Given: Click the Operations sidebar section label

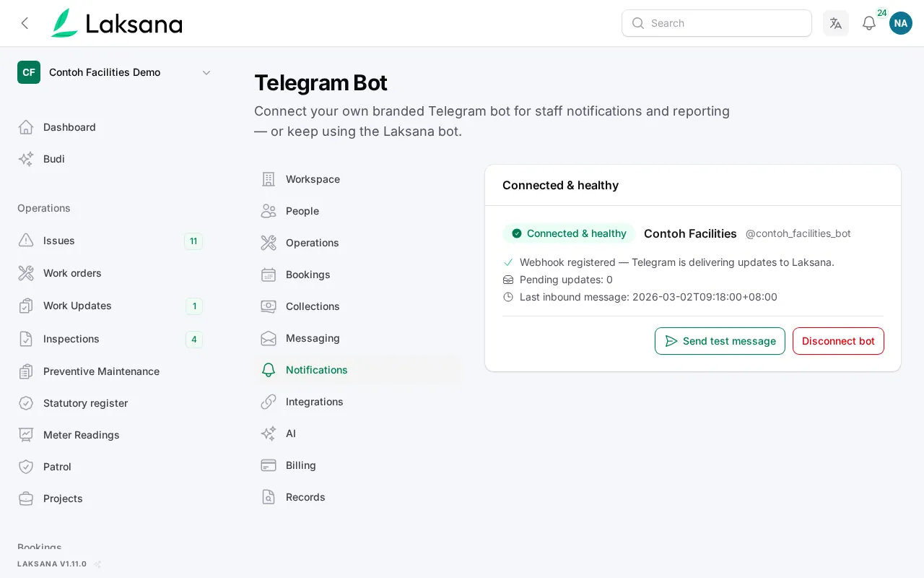Looking at the screenshot, I should pyautogui.click(x=44, y=208).
